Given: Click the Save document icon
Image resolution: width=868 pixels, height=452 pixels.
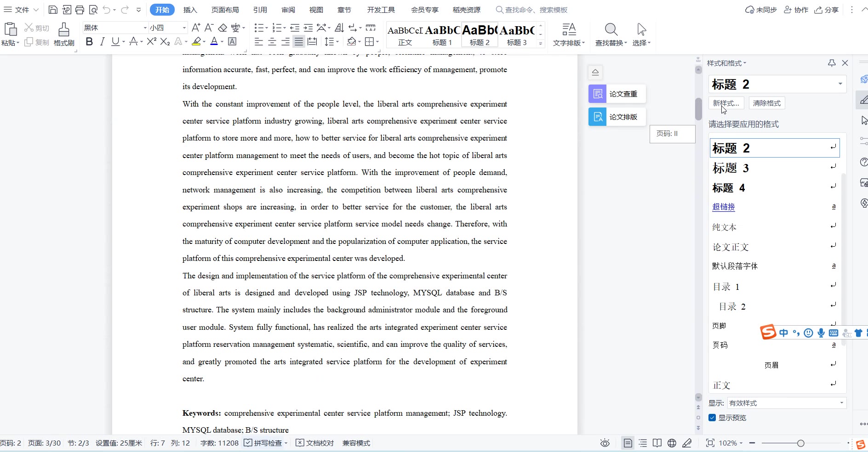Looking at the screenshot, I should [53, 10].
